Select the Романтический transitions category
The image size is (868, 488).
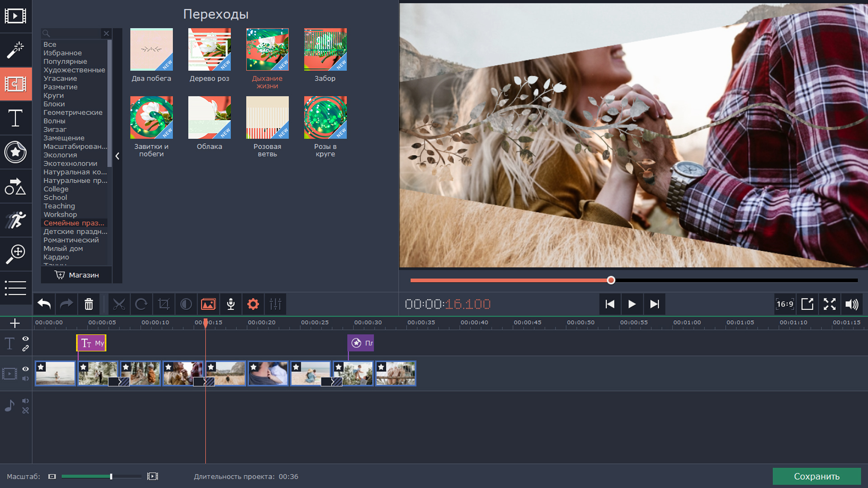(x=71, y=240)
